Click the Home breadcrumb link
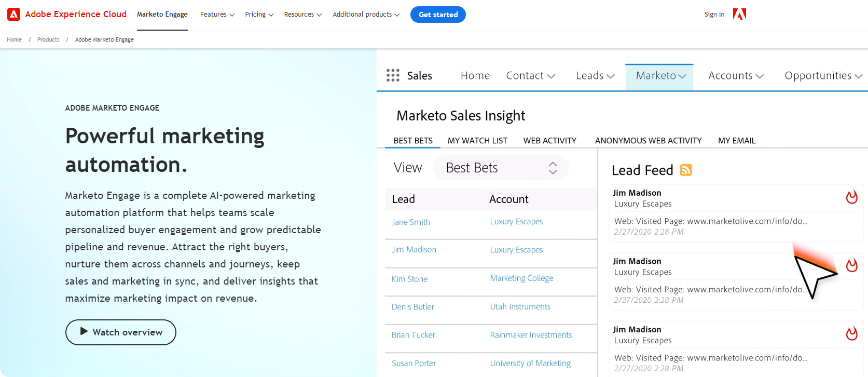 tap(14, 39)
